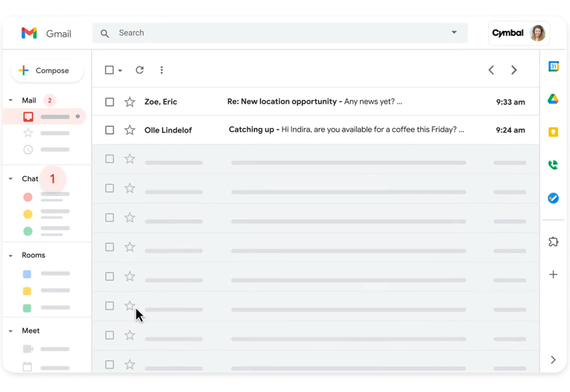Open Google Calendar from side panel
570x392 pixels.
tap(553, 66)
